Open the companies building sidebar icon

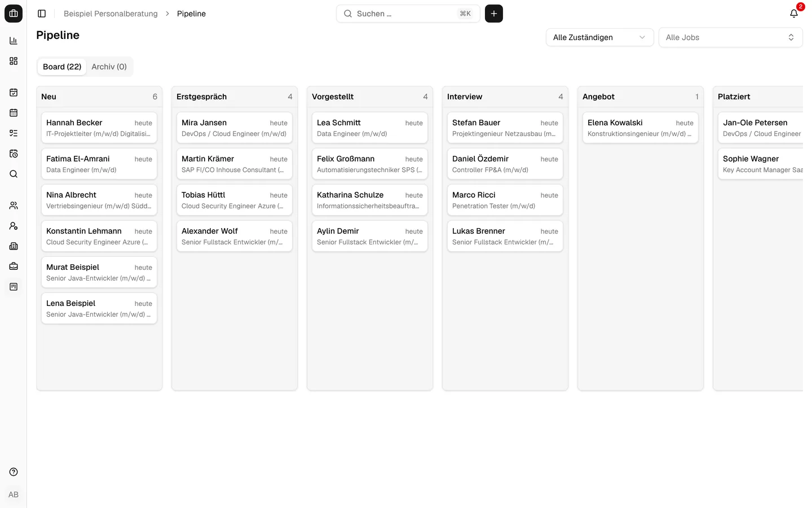(x=14, y=246)
